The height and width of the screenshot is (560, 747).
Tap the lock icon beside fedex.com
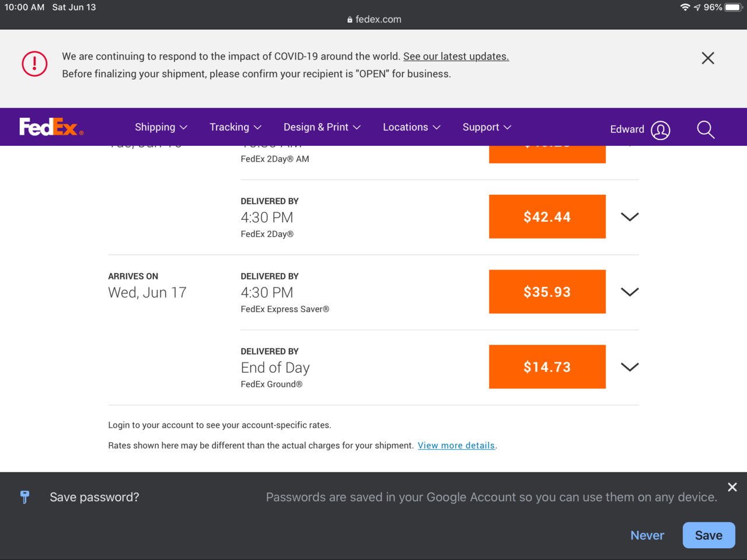tap(350, 19)
